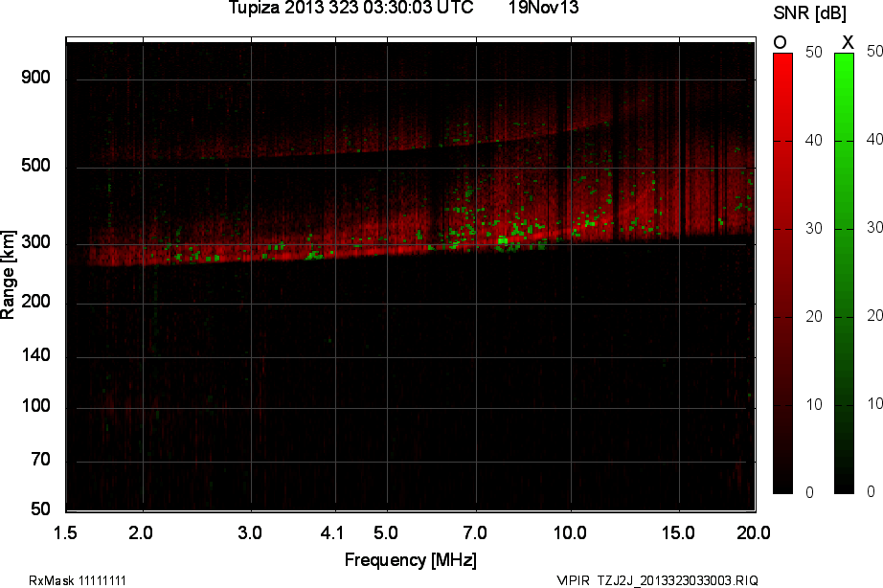Image resolution: width=883 pixels, height=588 pixels.
Task: Click the 200 tick label on the range axis
Action: [x=36, y=302]
